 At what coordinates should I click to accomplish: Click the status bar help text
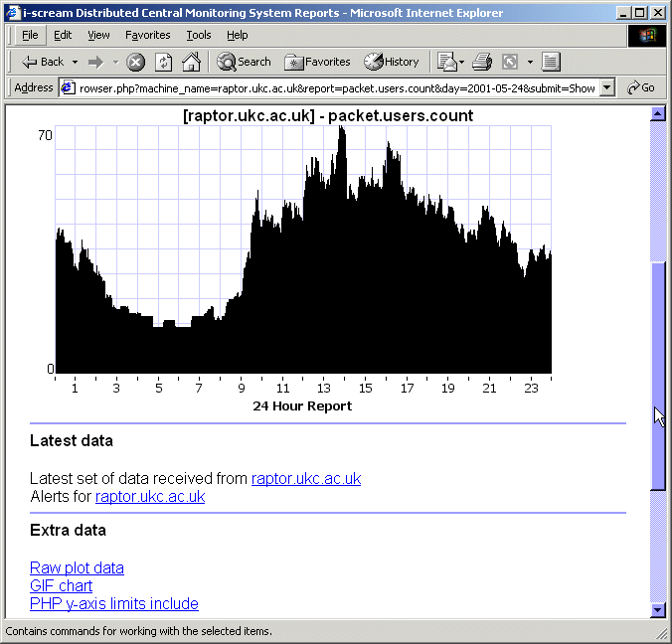click(x=139, y=631)
